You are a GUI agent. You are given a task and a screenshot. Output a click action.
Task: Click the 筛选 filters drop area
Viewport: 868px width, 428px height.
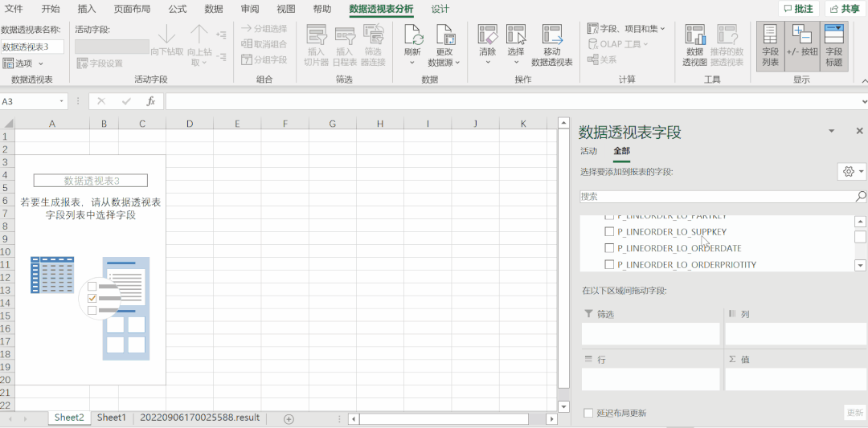click(650, 334)
